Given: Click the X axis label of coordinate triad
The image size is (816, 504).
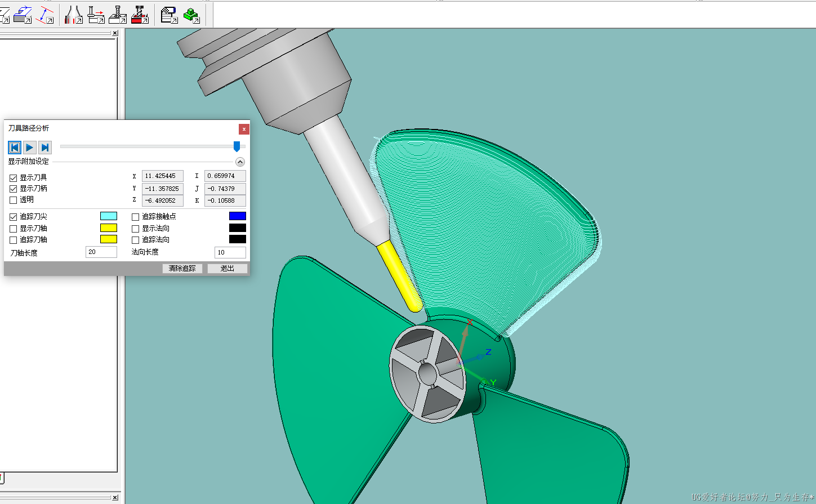Looking at the screenshot, I should (x=470, y=322).
